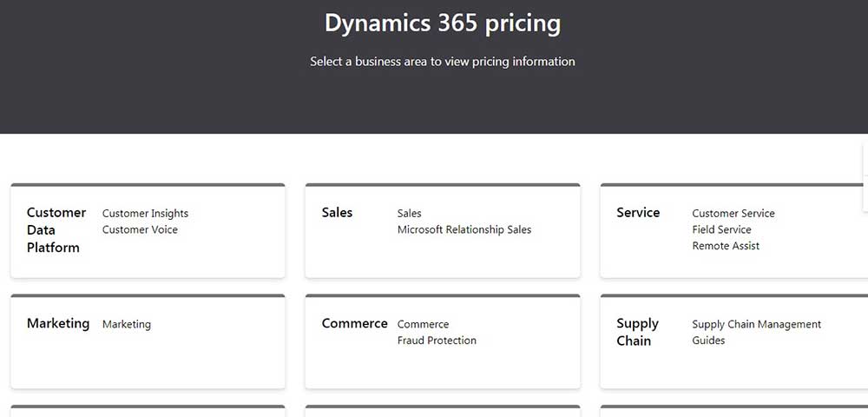This screenshot has height=417, width=868.
Task: Open the Customer Insights pricing link
Action: pos(145,213)
